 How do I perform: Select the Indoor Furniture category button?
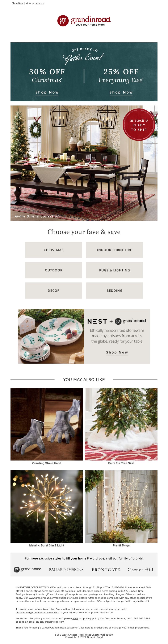coord(114,250)
